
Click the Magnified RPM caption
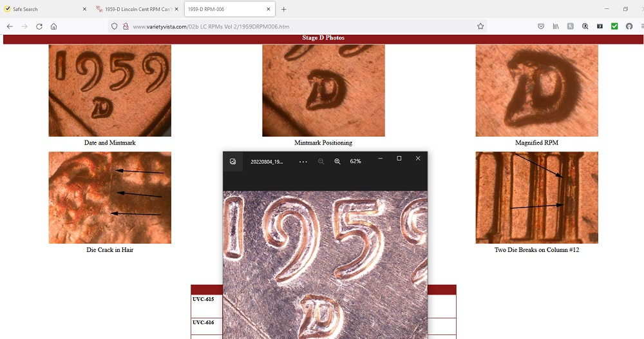click(537, 142)
